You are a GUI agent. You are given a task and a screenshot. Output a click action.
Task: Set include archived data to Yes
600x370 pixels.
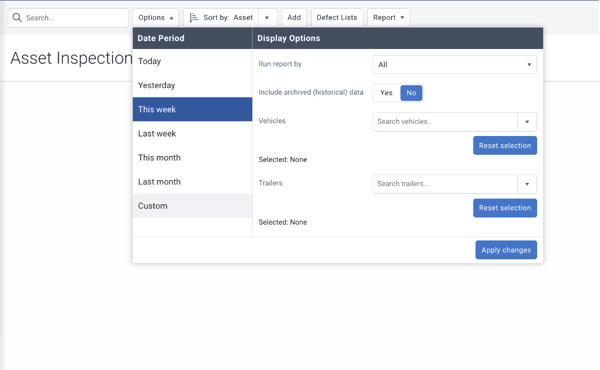386,93
